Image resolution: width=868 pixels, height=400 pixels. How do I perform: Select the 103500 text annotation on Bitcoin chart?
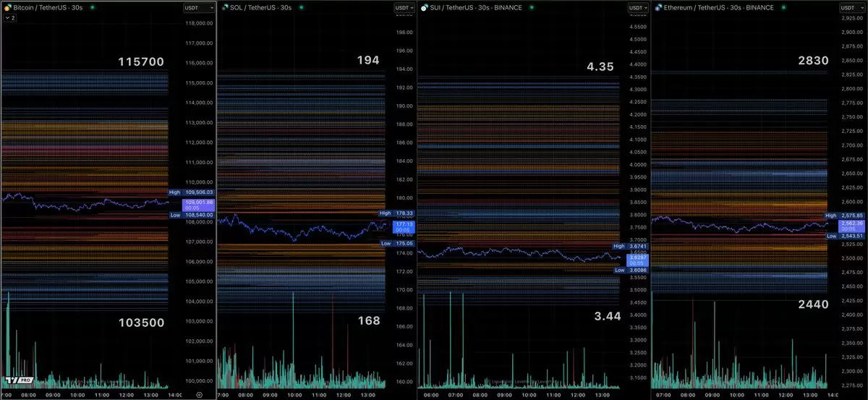[142, 323]
